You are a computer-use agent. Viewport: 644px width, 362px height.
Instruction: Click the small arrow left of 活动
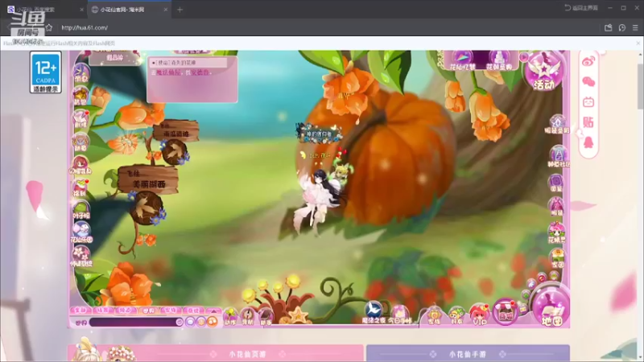pyautogui.click(x=524, y=56)
